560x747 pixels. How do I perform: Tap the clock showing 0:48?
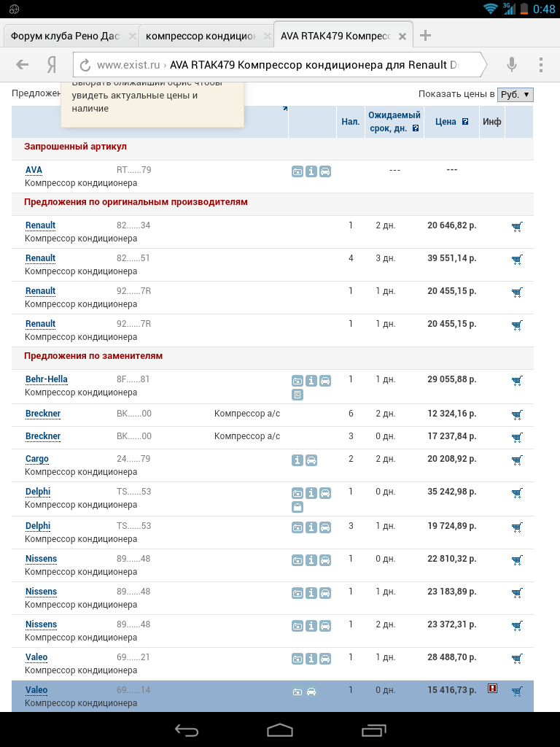[x=544, y=9]
